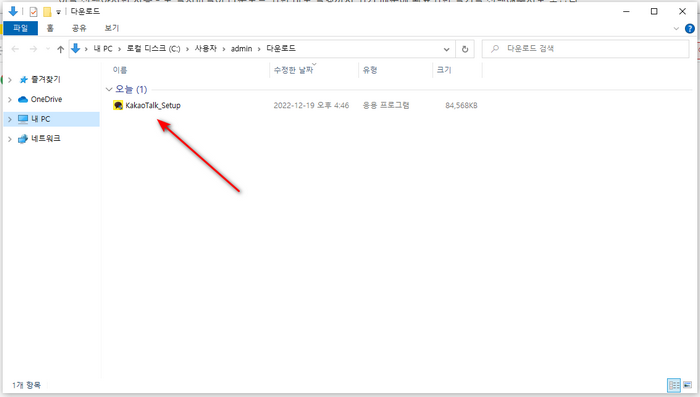Switch to large icons view layout

(688, 384)
